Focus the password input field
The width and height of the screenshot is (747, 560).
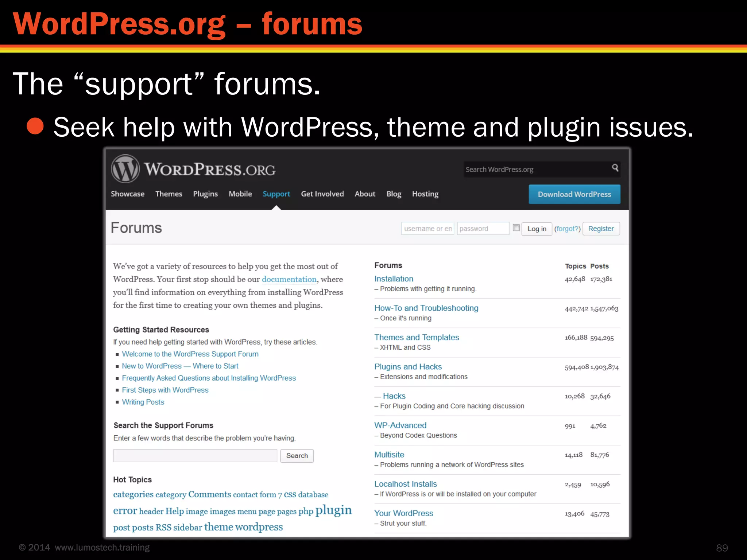point(483,229)
